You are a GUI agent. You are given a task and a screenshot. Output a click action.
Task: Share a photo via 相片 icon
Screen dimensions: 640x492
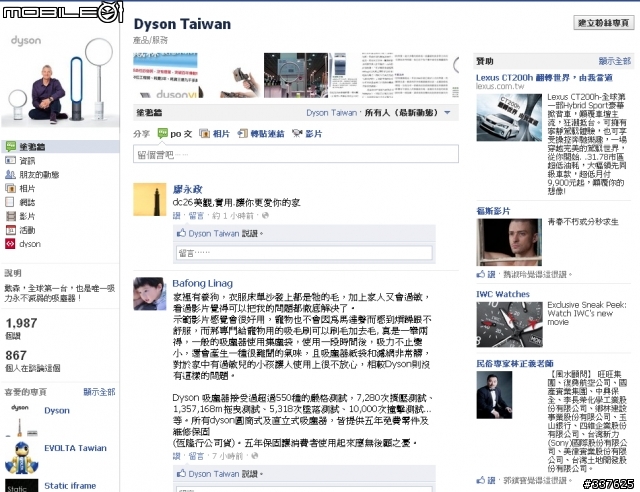[x=204, y=134]
